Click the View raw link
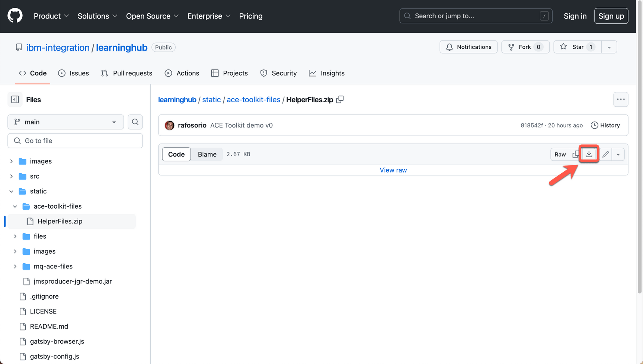Viewport: 643px width, 364px height. pyautogui.click(x=393, y=170)
